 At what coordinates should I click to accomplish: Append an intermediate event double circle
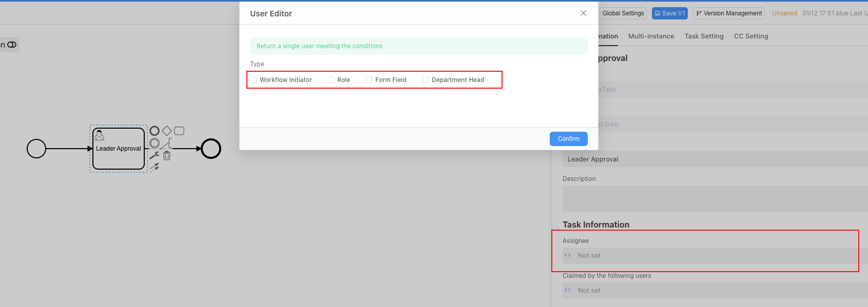pyautogui.click(x=155, y=144)
